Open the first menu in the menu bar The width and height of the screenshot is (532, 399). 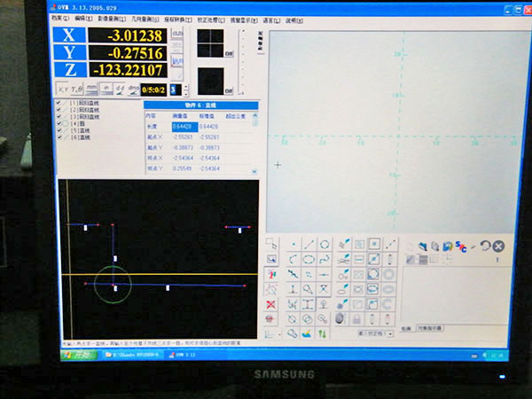59,18
